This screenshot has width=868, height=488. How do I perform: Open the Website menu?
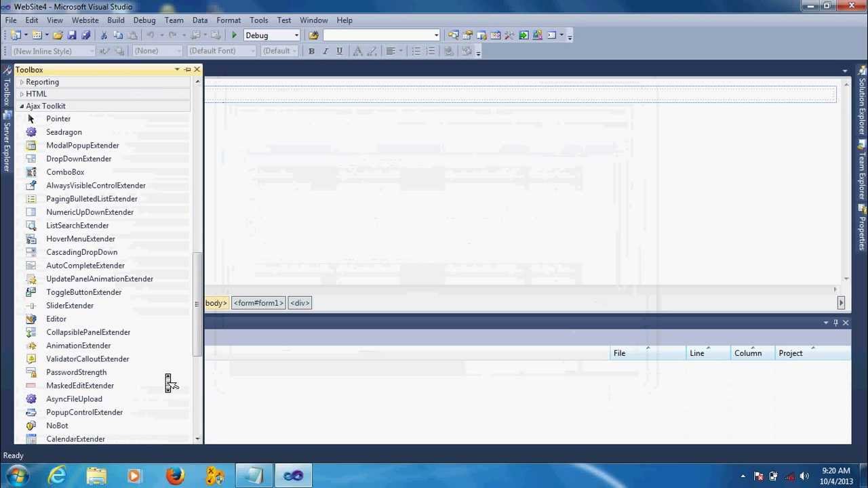tap(85, 20)
